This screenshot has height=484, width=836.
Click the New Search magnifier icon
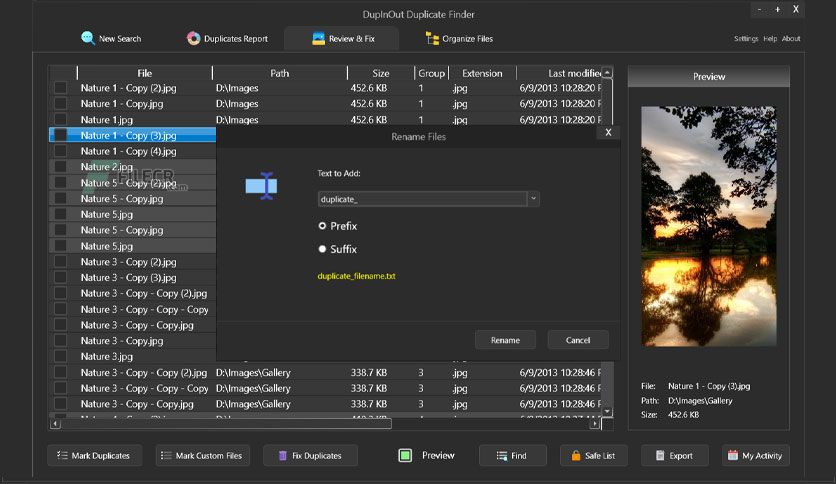click(88, 38)
